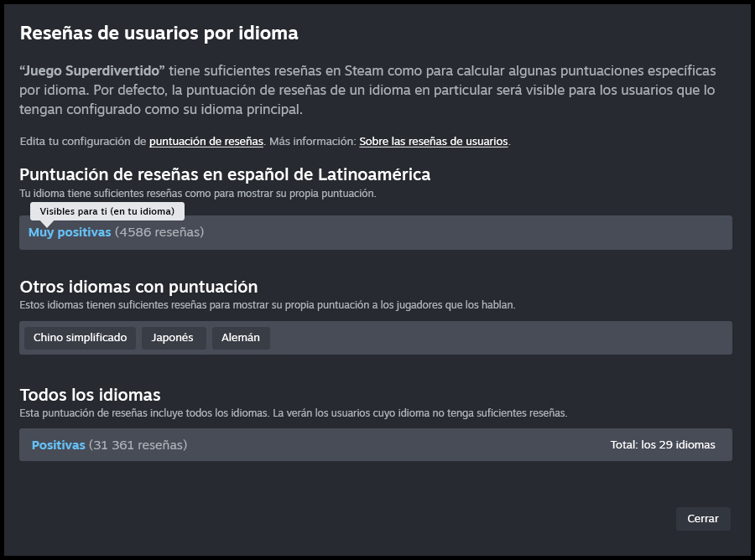Click the "(31 361 reseñas)" total count
The width and height of the screenshot is (755, 560).
click(138, 445)
